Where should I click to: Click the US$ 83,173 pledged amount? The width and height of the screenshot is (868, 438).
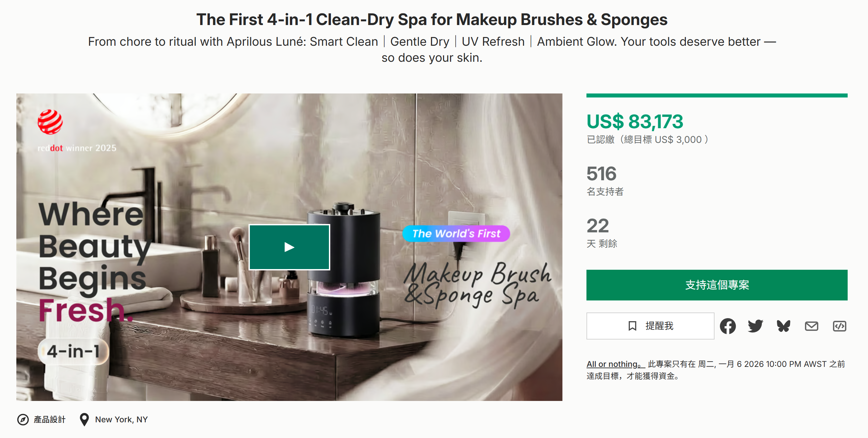[x=634, y=122]
